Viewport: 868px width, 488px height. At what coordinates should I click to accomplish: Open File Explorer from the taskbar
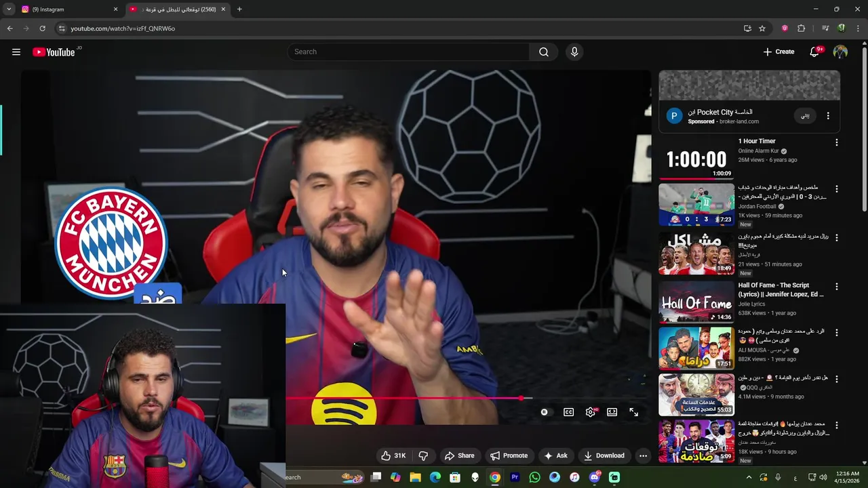pos(415,477)
